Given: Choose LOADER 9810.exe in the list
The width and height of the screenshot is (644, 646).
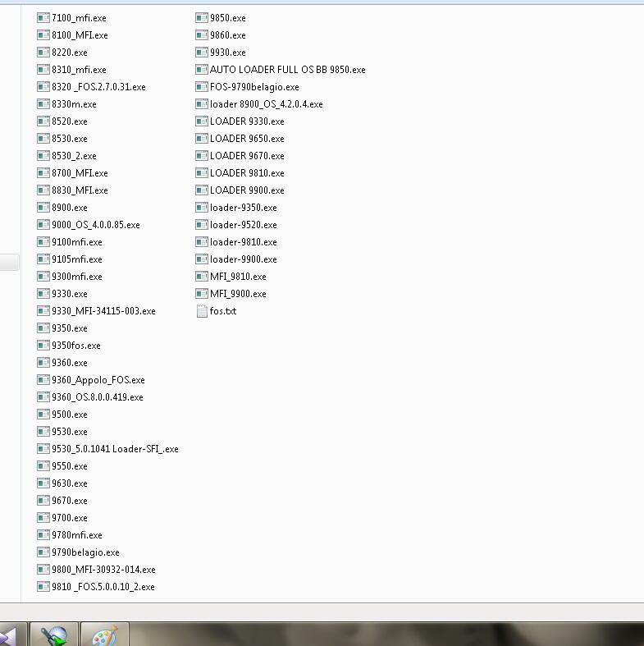Looking at the screenshot, I should pyautogui.click(x=247, y=173).
